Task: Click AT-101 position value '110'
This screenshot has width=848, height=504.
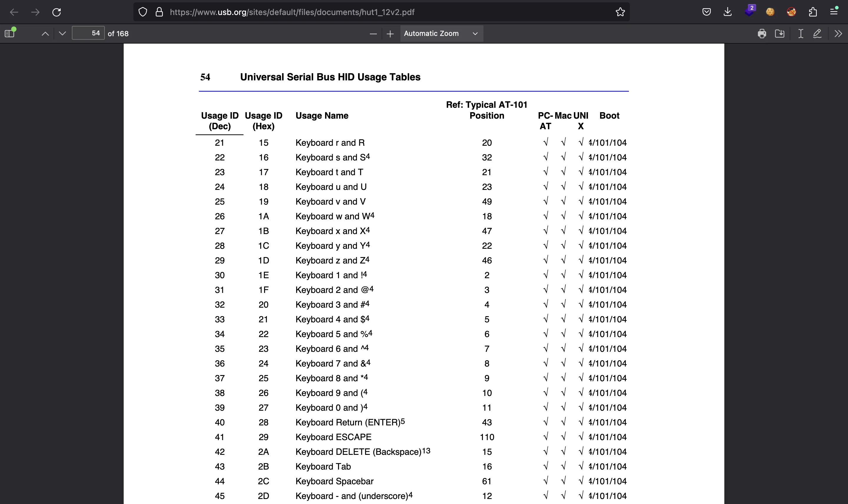Action: pyautogui.click(x=487, y=437)
